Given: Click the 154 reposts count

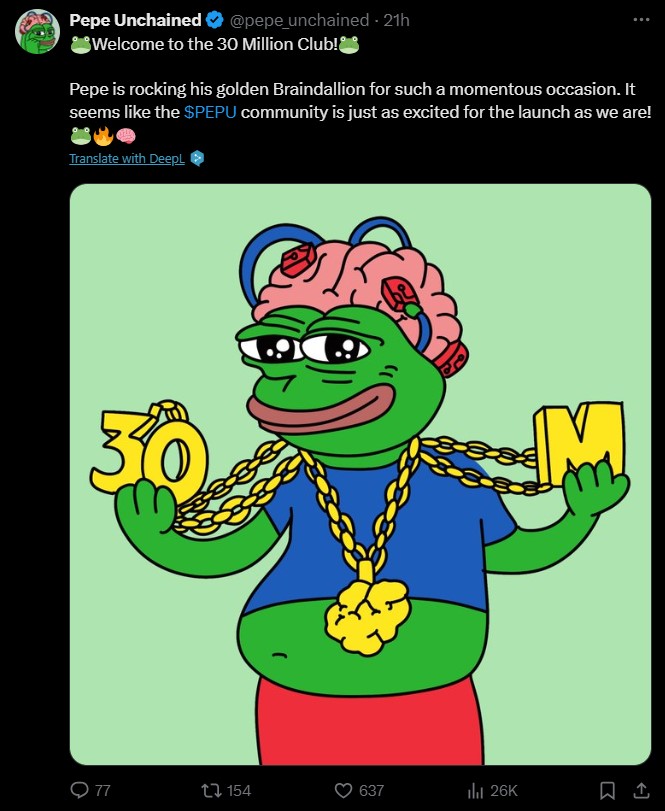Looking at the screenshot, I should pos(238,790).
